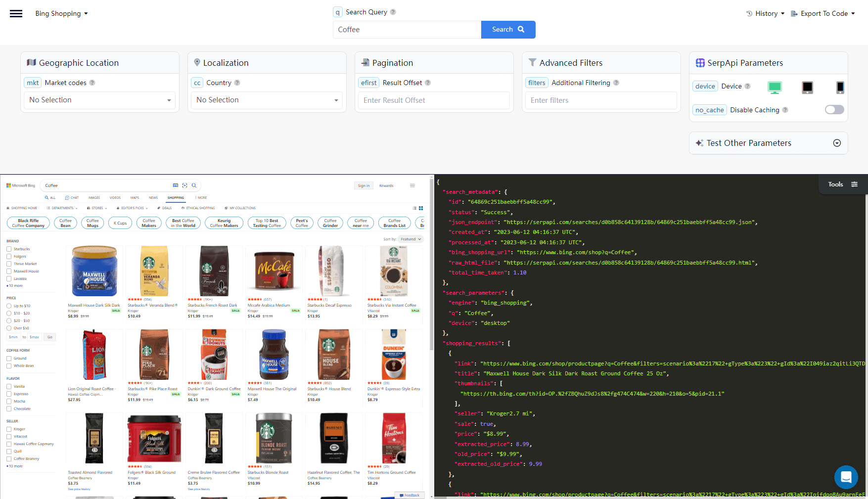Select the 'Up to $10' price option

click(x=8, y=306)
